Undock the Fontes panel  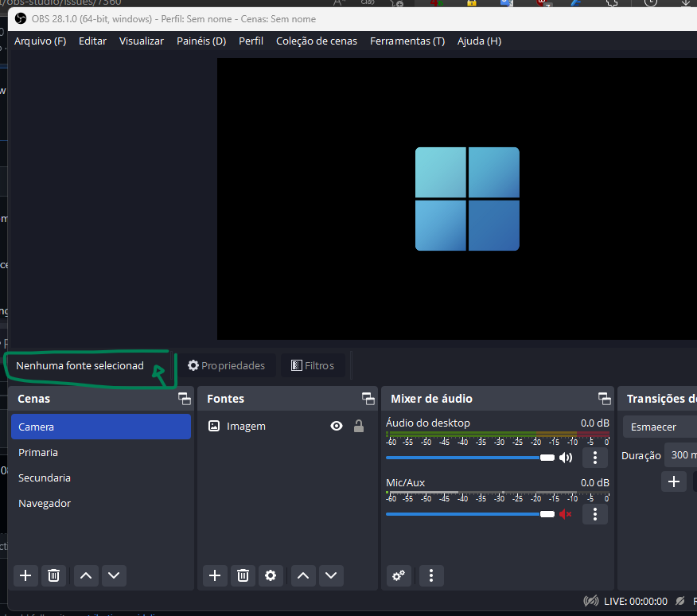(x=368, y=399)
